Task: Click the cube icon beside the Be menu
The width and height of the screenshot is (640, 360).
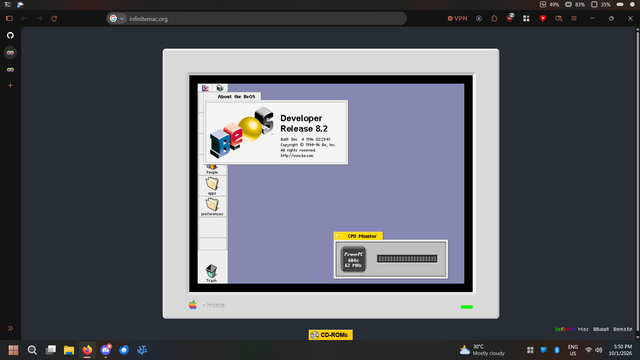Action: click(220, 88)
